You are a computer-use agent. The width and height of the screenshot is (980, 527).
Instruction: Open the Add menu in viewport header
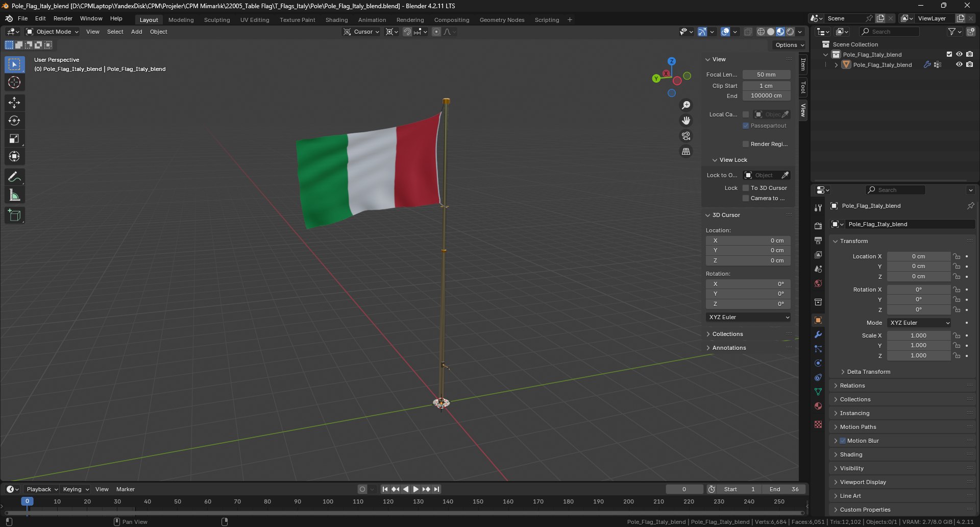[x=137, y=32]
